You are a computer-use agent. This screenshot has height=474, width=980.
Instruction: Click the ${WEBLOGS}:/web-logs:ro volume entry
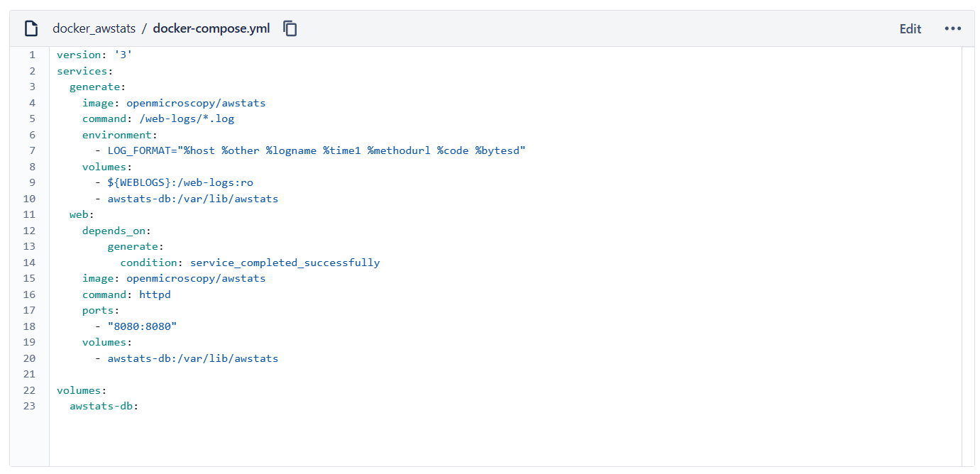coord(180,182)
